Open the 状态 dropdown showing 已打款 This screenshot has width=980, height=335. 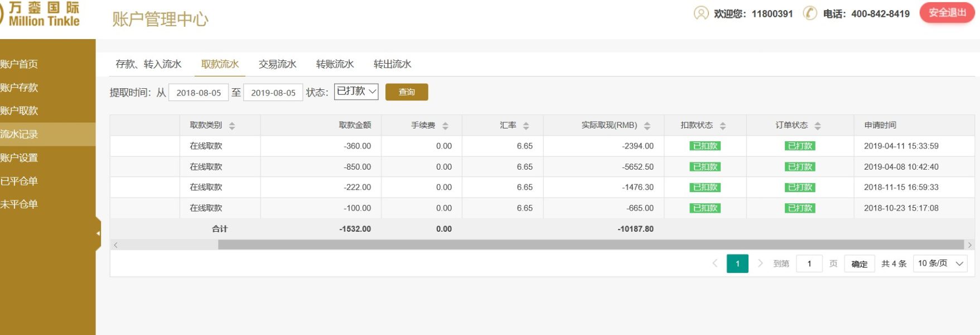coord(356,92)
